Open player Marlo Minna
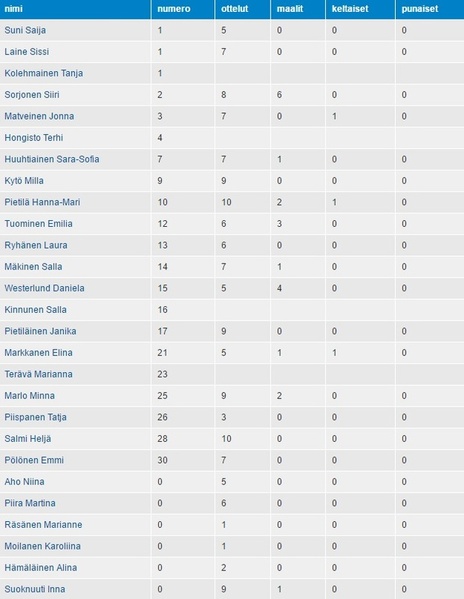 [x=29, y=396]
